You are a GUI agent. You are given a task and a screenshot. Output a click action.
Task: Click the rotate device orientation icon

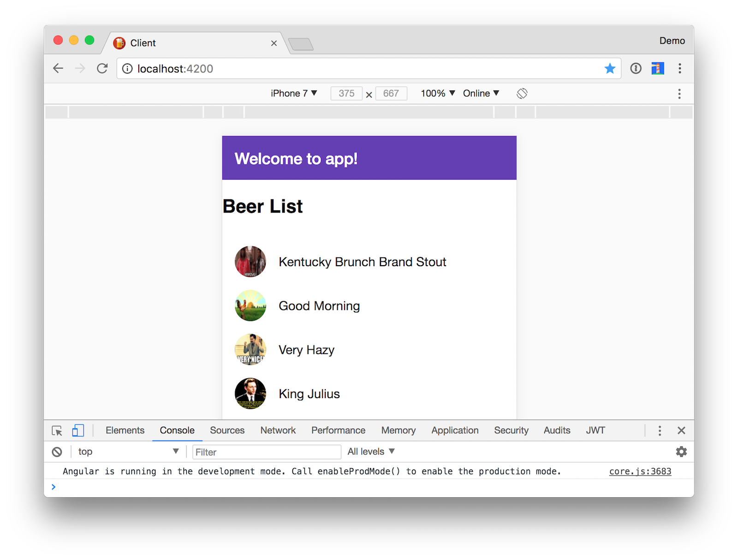pos(522,94)
